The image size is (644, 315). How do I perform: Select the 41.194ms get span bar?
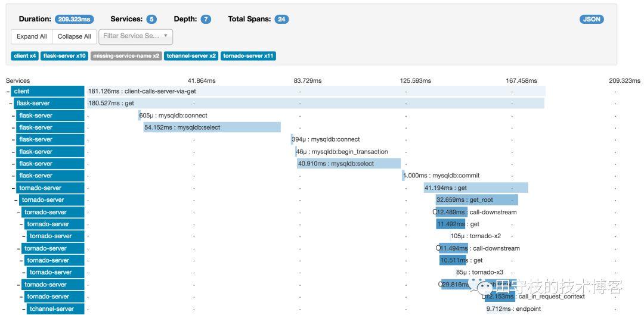pos(475,188)
